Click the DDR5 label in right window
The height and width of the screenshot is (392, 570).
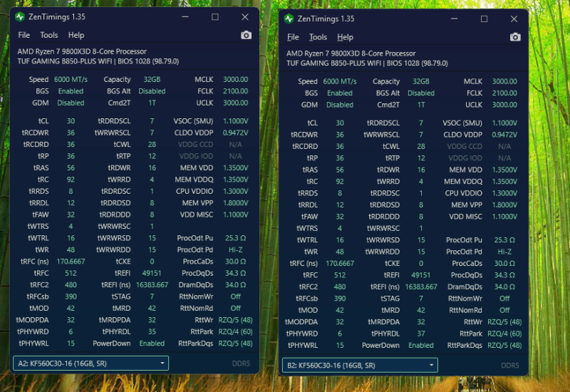point(510,365)
